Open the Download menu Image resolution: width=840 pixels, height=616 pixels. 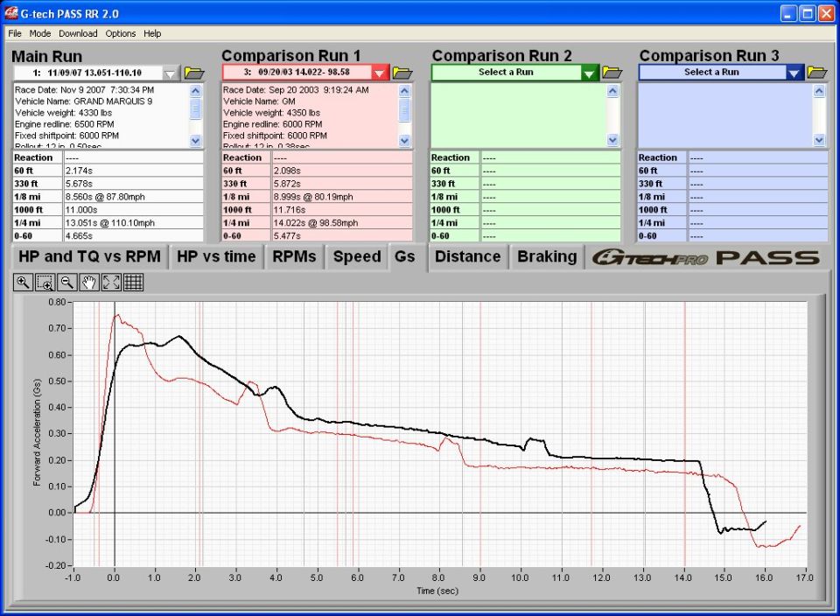tap(78, 33)
